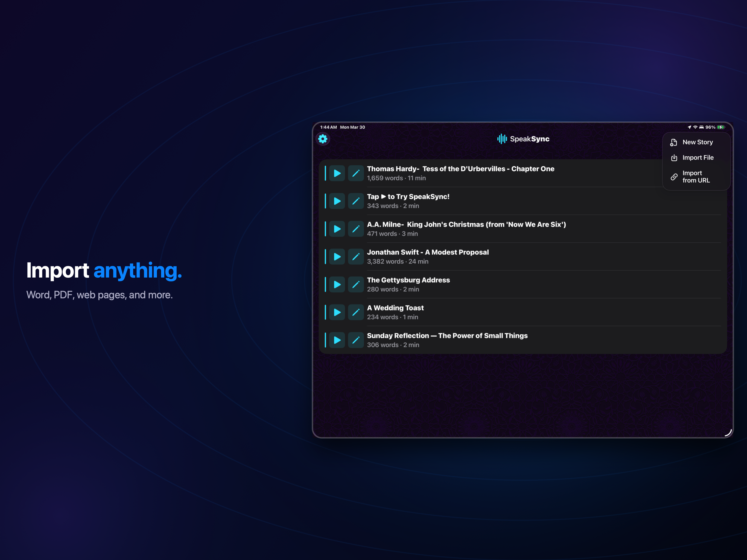Viewport: 747px width, 560px height.
Task: Select Import from URL option
Action: point(696,177)
